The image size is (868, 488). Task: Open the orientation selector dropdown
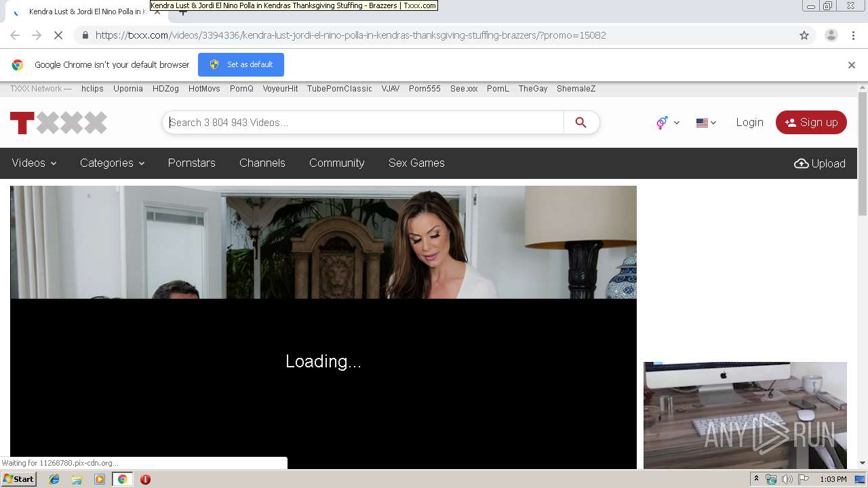point(667,123)
